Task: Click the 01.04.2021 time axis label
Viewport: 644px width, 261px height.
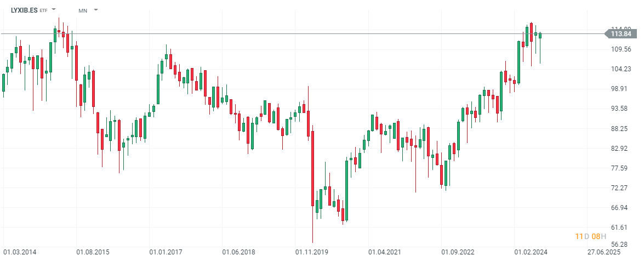Action: click(x=384, y=252)
